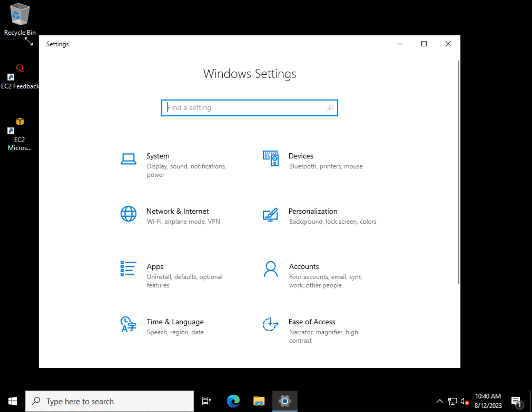Viewport: 532px width, 412px height.
Task: Open the Start menu
Action: [x=12, y=401]
